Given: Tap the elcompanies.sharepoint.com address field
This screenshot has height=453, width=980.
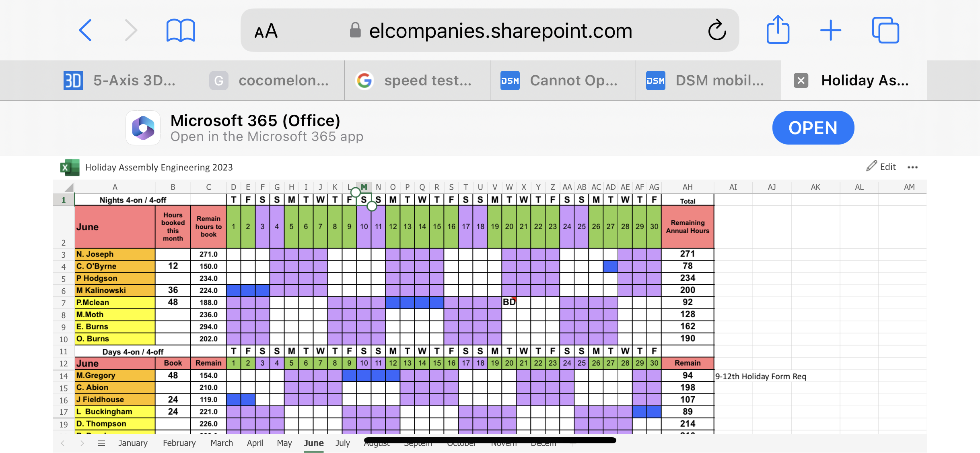Looking at the screenshot, I should pos(500,31).
